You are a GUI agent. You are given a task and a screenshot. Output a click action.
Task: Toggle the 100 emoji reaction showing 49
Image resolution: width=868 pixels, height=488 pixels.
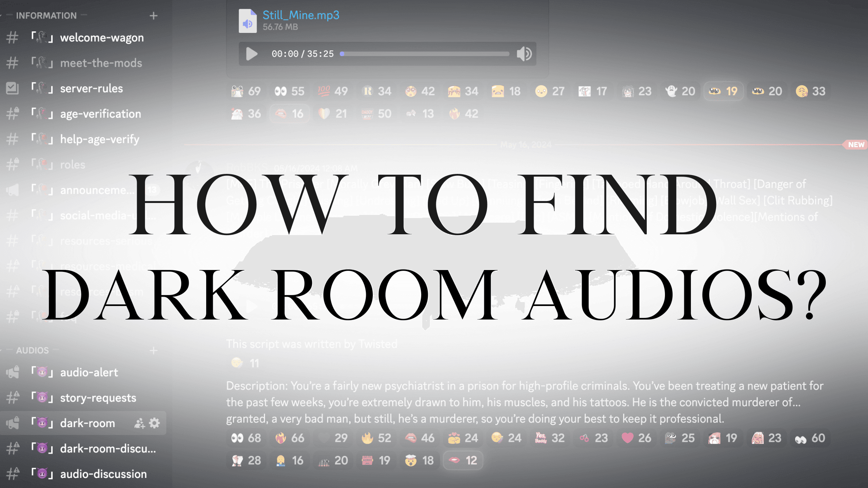tap(332, 91)
